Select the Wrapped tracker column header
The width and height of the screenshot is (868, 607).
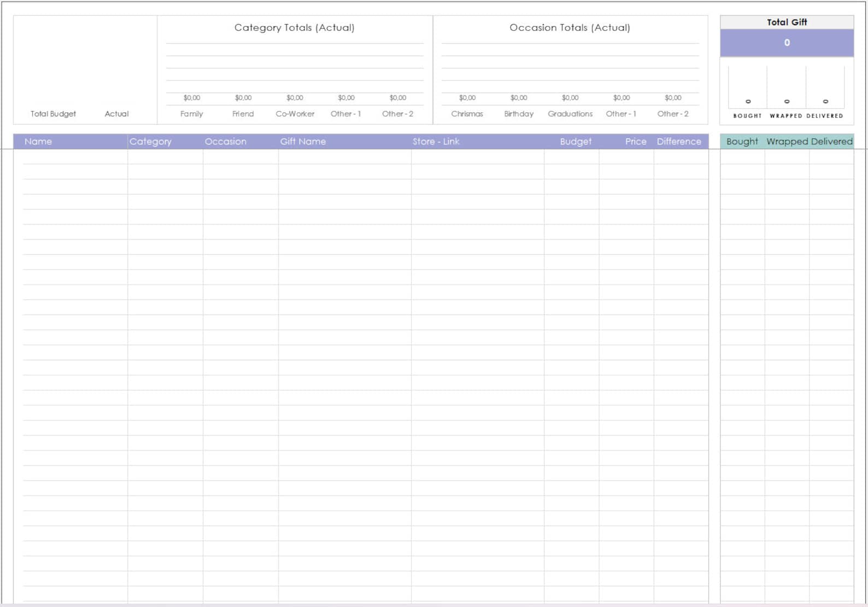(787, 142)
